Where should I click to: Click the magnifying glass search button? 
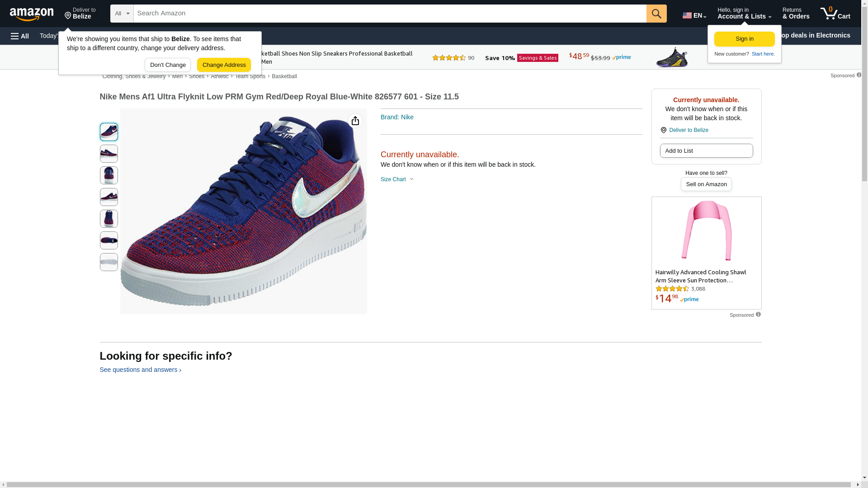(x=656, y=14)
